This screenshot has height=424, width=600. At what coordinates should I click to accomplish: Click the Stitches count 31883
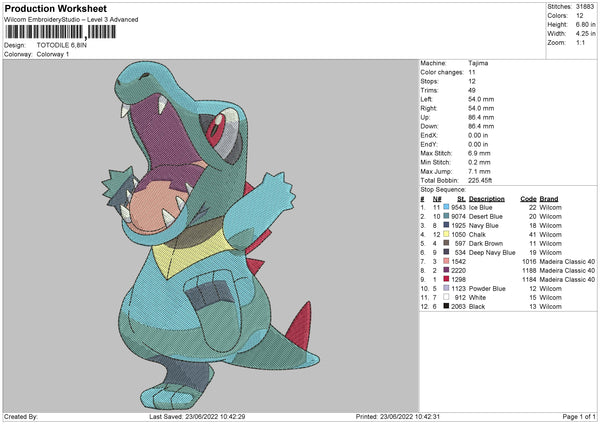(x=583, y=7)
